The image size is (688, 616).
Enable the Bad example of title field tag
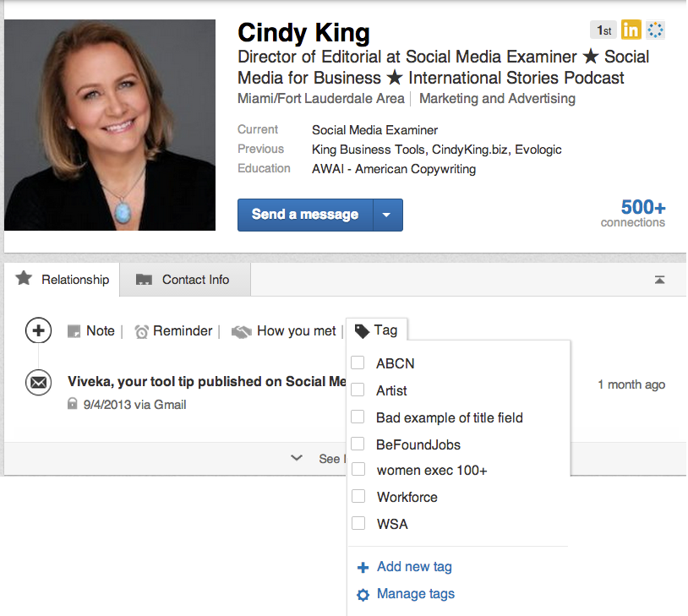pyautogui.click(x=358, y=417)
